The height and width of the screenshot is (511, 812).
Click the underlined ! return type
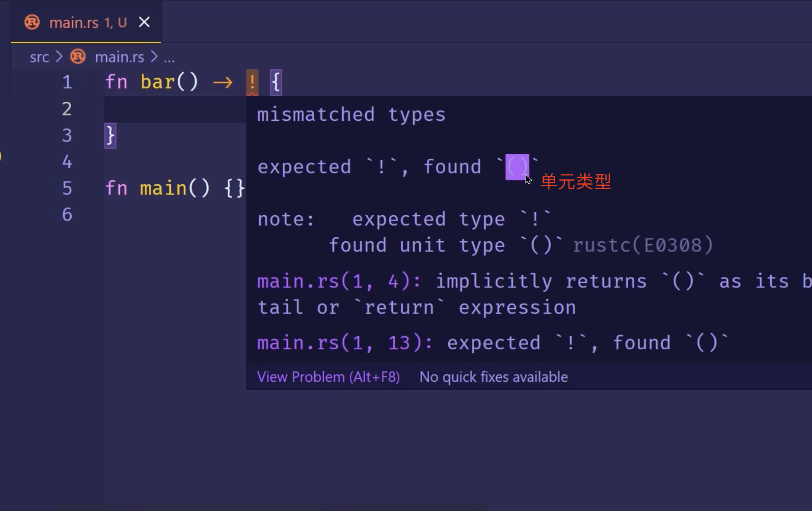252,82
